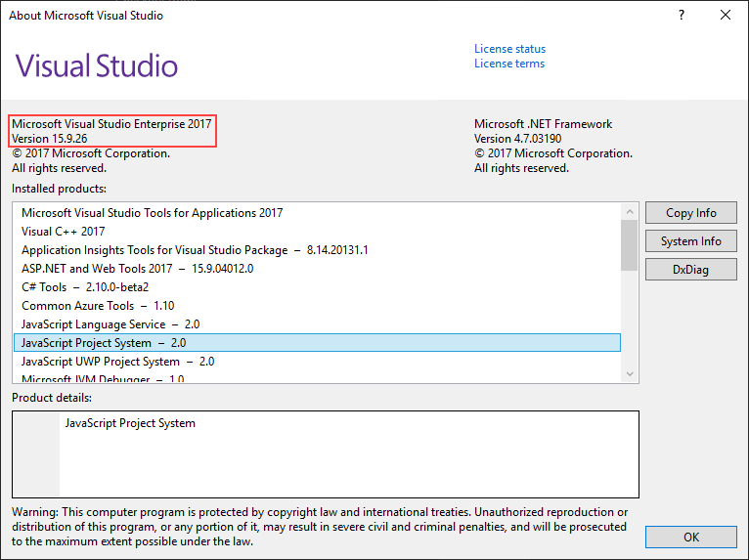
Task: Open the License terms link
Action: pos(509,64)
